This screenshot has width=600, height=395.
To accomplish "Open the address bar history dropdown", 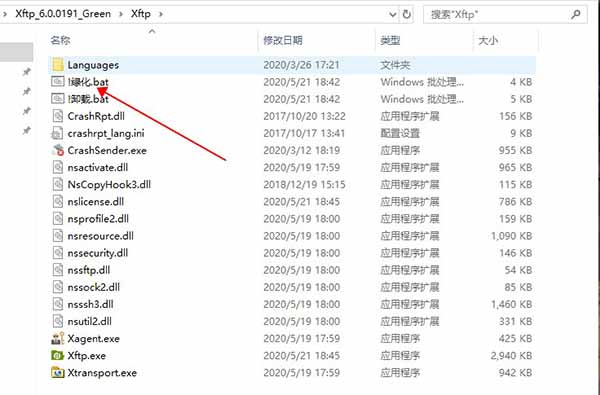I will pos(393,15).
